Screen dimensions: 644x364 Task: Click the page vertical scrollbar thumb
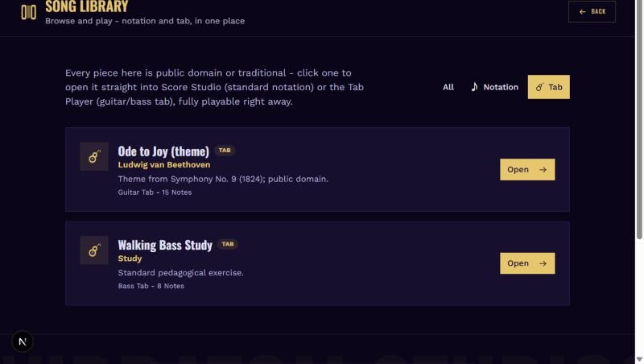[639, 119]
